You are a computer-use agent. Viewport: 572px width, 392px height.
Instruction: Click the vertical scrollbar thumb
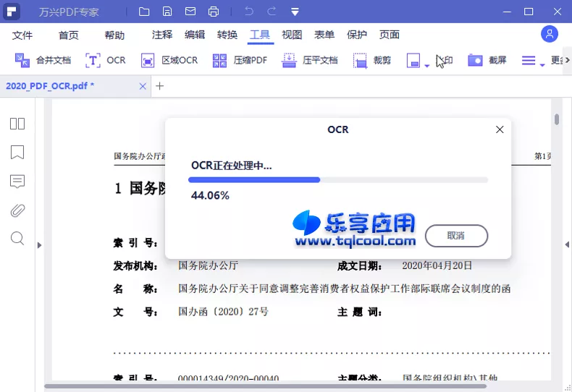click(557, 119)
